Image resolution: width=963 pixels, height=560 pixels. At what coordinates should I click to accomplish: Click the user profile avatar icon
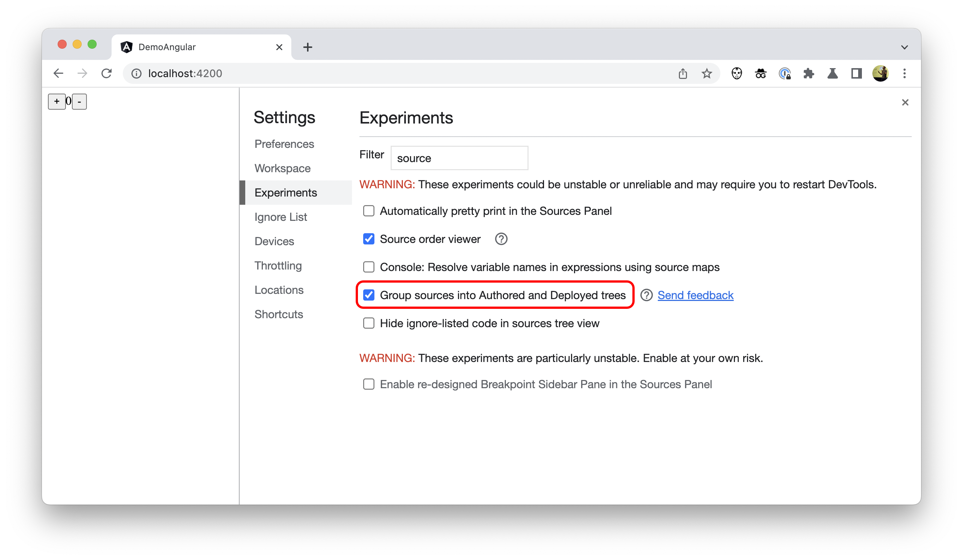tap(880, 73)
